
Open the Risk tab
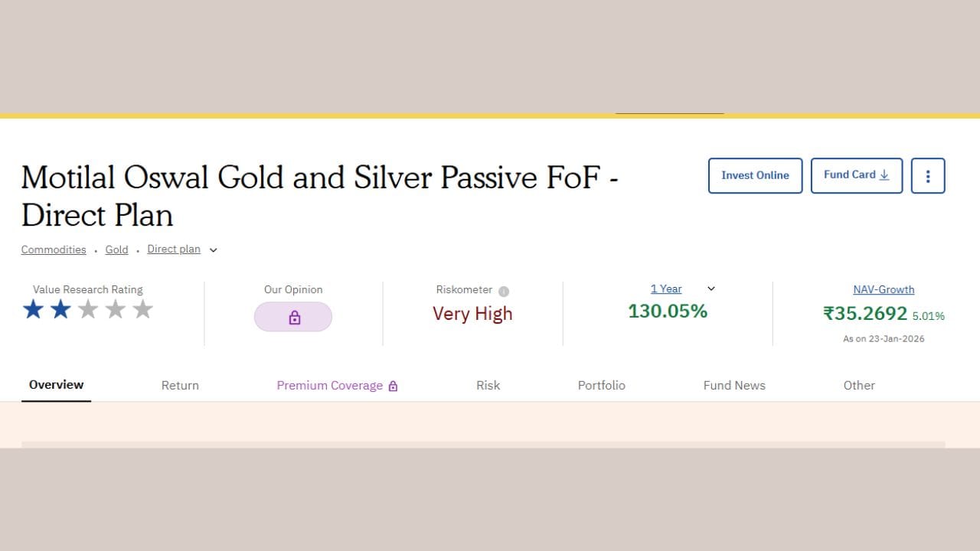pos(488,385)
